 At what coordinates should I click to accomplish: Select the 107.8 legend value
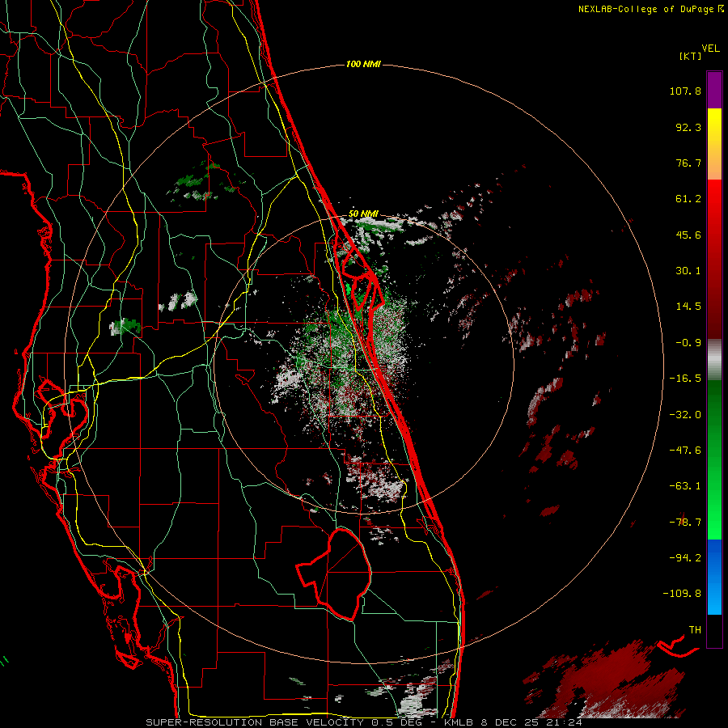pyautogui.click(x=685, y=91)
